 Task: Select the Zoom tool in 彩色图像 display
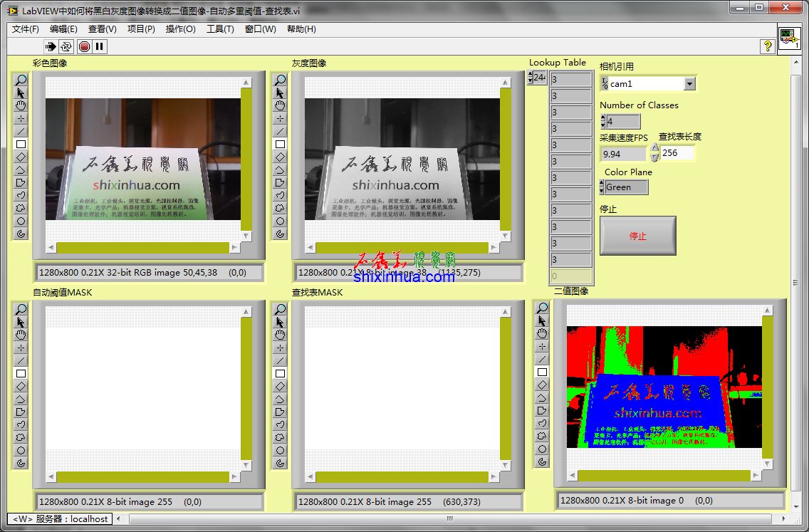[x=21, y=80]
